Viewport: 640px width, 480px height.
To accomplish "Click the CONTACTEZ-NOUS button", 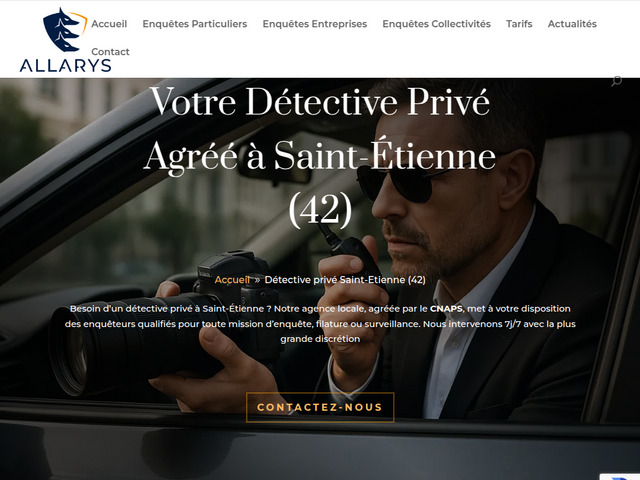I will coord(320,407).
